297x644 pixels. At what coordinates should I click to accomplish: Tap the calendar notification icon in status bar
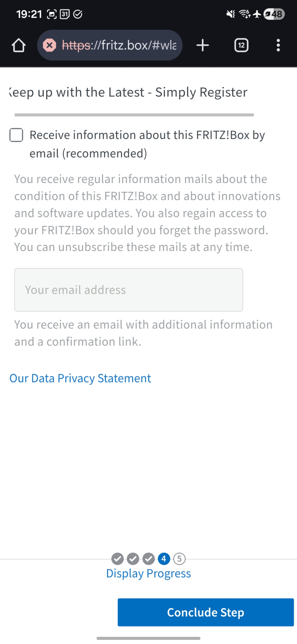65,14
